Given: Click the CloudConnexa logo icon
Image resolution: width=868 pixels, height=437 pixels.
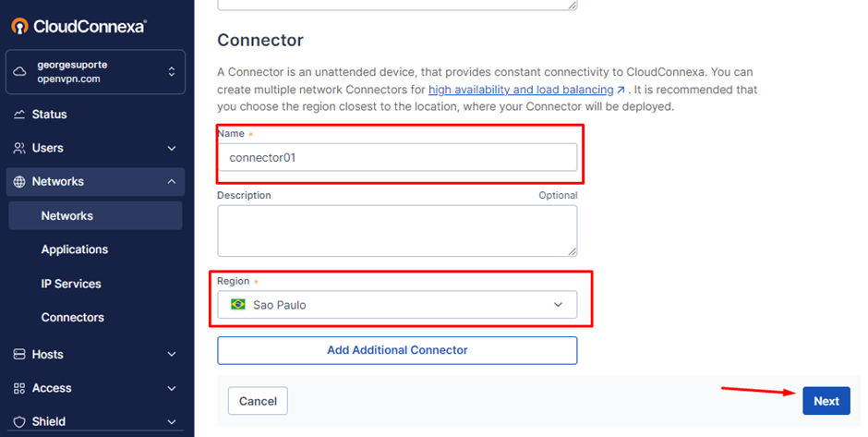Looking at the screenshot, I should (19, 26).
